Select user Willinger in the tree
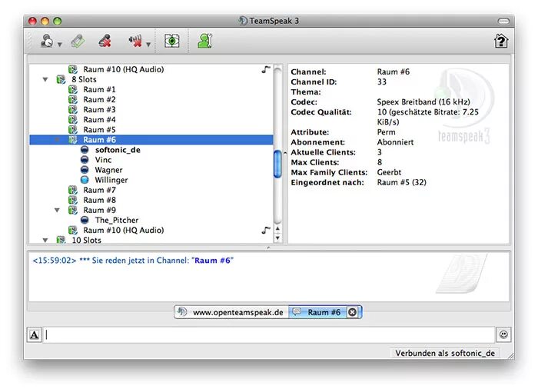 coord(111,180)
